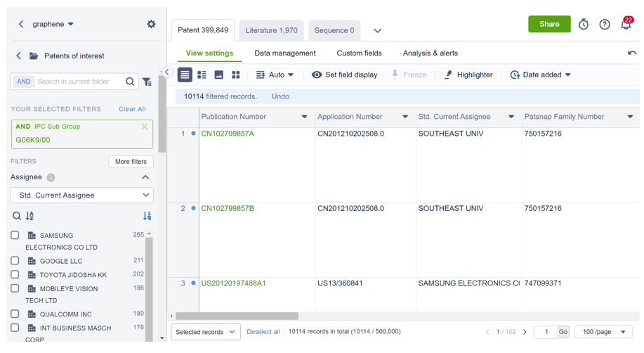The image size is (644, 353).
Task: Open the timer history icon
Action: pos(584,25)
